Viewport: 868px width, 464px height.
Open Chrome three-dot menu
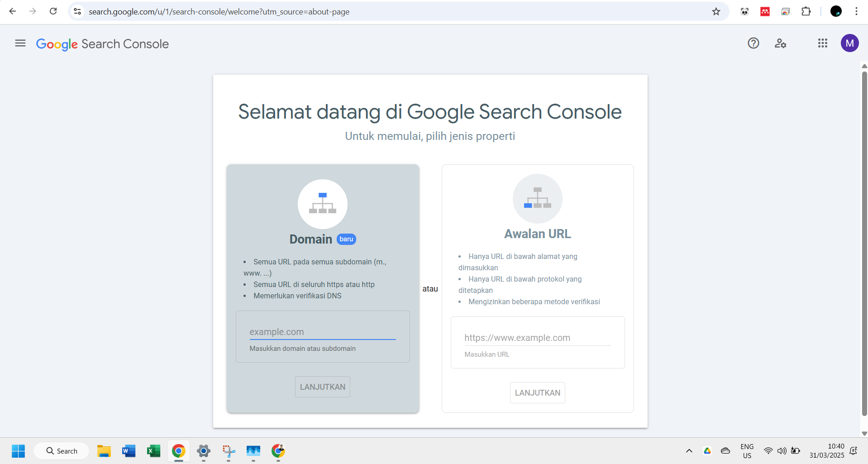point(856,11)
